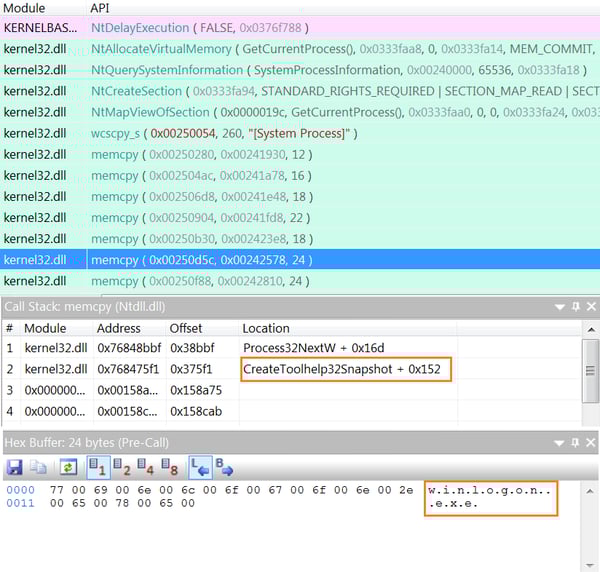Pin the Hex Buffer panel
600x572 pixels.
pos(575,443)
